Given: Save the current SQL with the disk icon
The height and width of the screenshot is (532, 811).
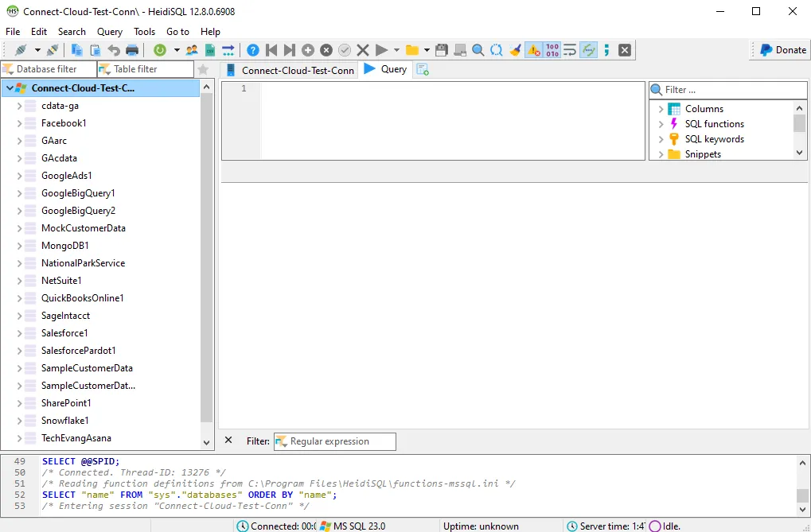Looking at the screenshot, I should click(440, 49).
